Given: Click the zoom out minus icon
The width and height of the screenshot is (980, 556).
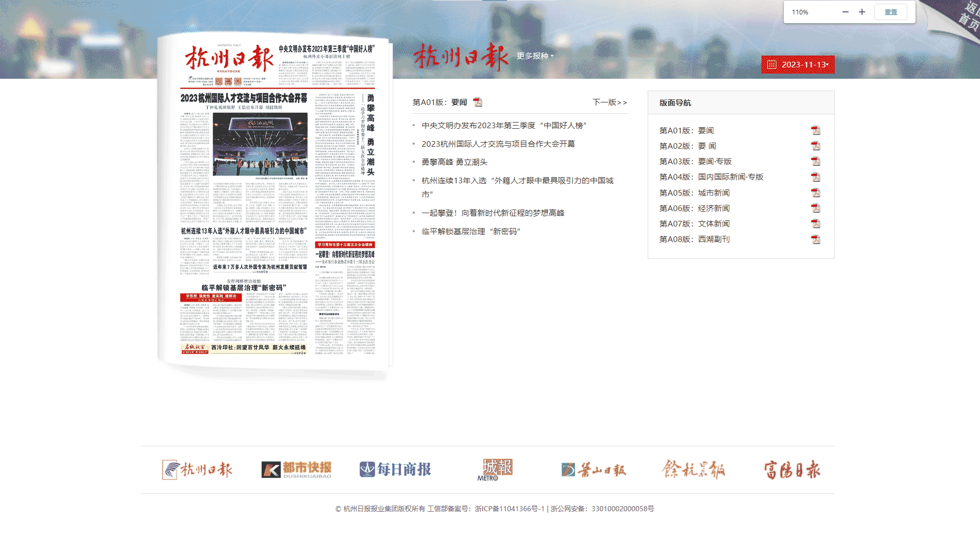Looking at the screenshot, I should [845, 12].
